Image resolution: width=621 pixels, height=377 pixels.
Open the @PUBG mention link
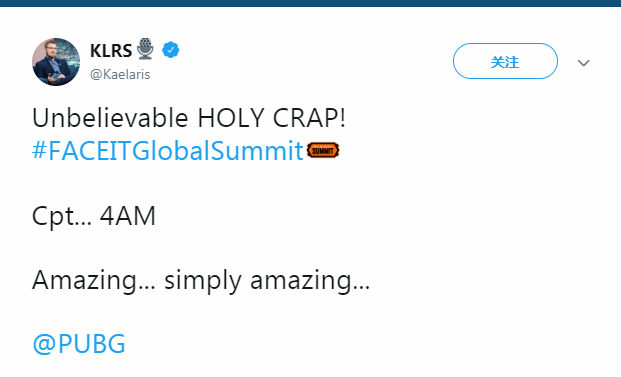coord(79,343)
